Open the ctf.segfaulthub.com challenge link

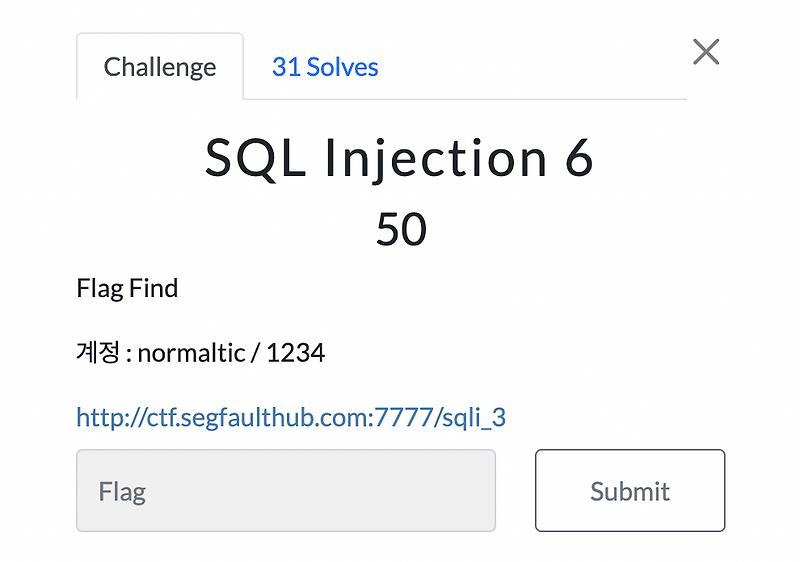[291, 417]
